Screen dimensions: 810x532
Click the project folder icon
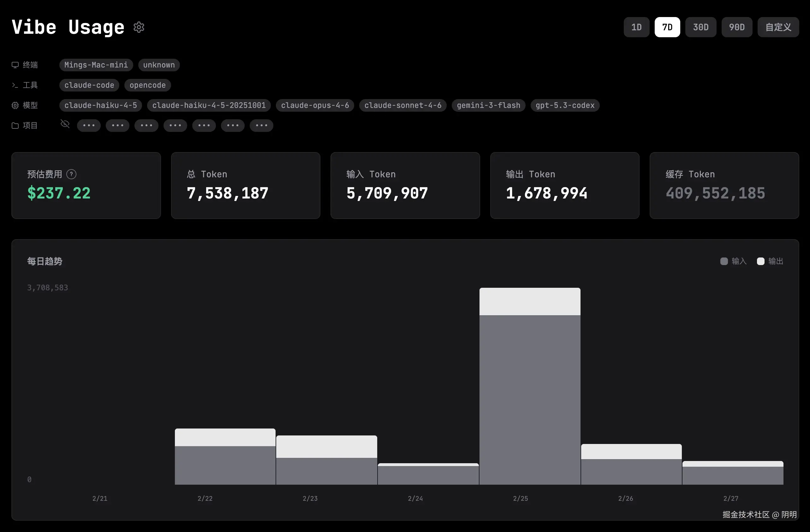pos(15,126)
